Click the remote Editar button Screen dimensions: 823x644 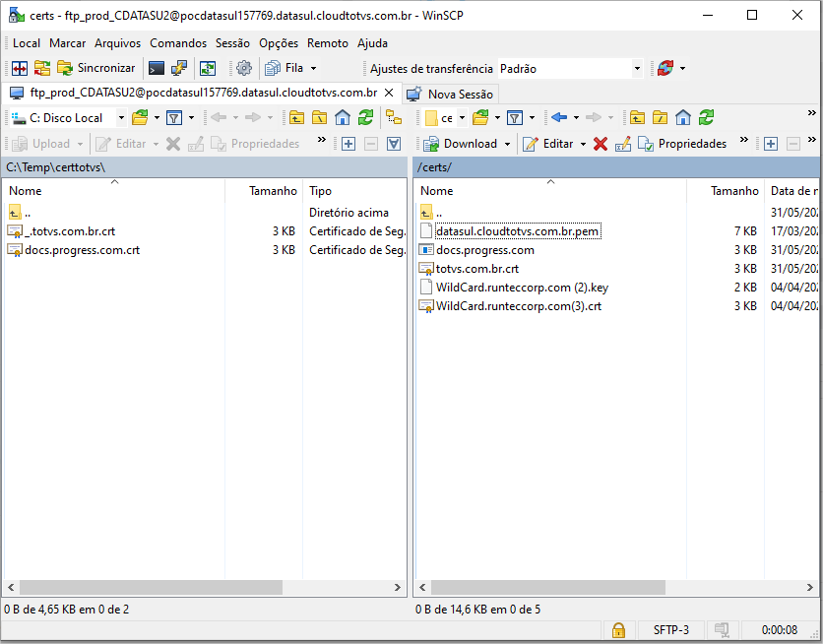(548, 144)
